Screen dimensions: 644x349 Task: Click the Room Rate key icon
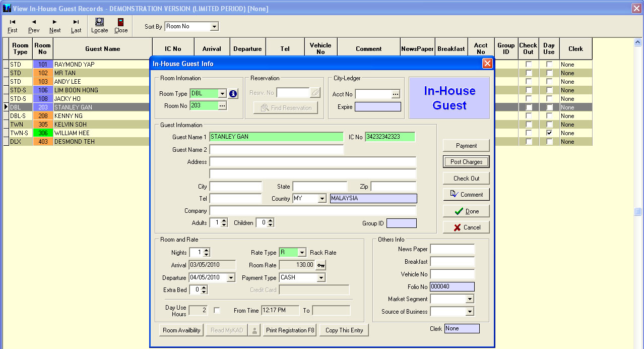[x=321, y=265]
